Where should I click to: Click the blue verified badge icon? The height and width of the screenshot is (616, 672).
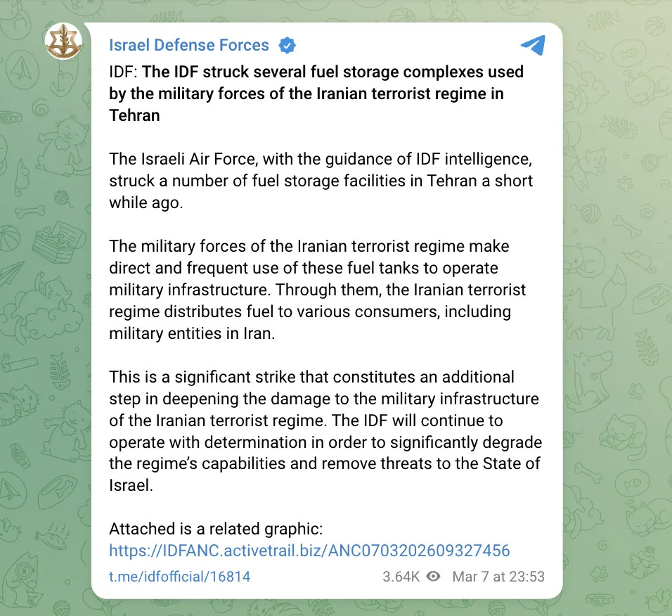(x=287, y=46)
